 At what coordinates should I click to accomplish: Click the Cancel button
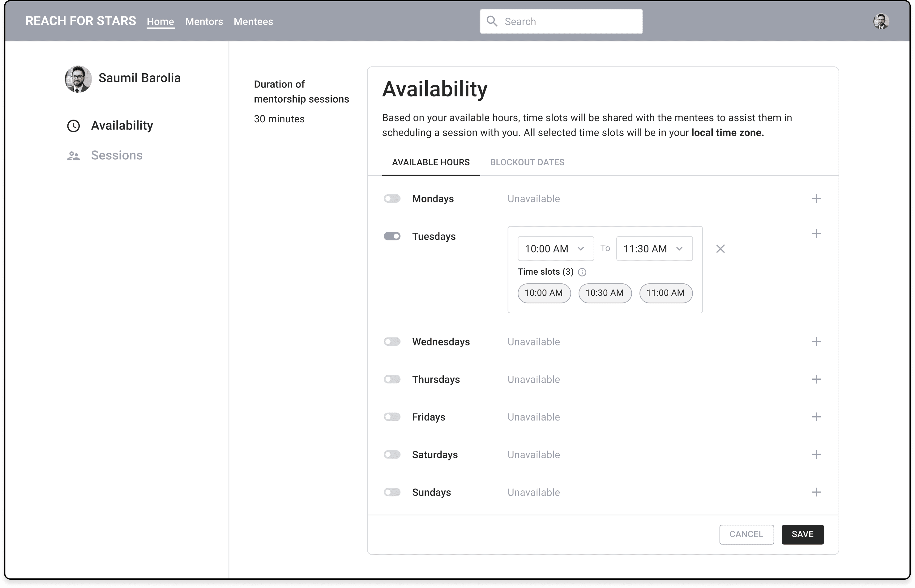tap(746, 534)
